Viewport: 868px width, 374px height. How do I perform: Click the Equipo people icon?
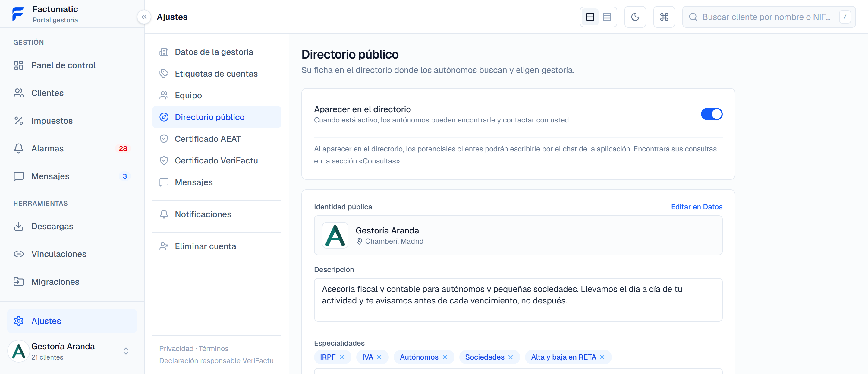[x=164, y=95]
